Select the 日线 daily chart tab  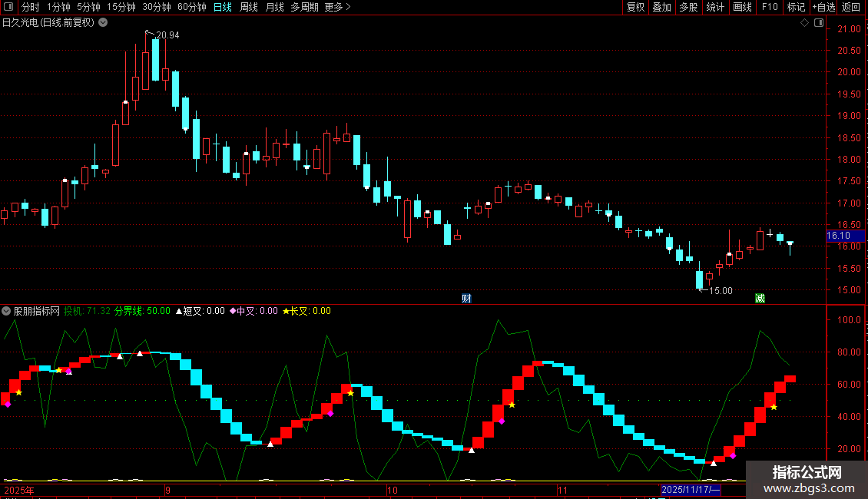tap(223, 7)
